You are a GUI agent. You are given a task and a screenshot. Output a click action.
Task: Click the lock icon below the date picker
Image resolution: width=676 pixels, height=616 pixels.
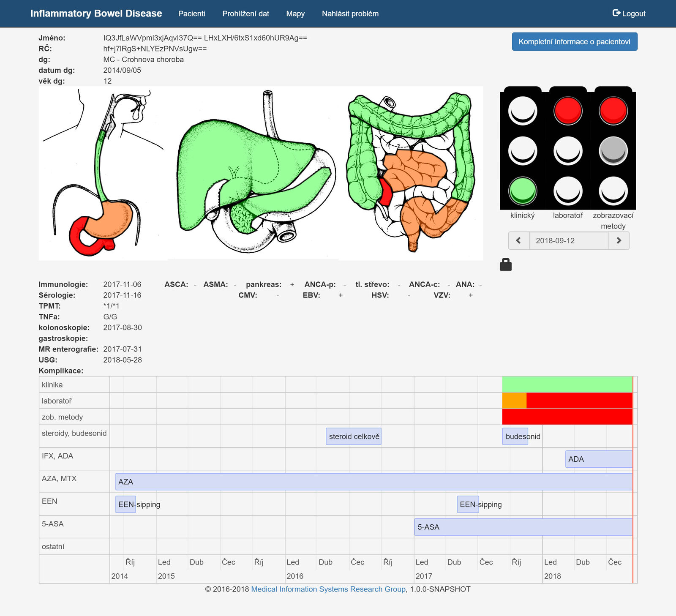pyautogui.click(x=505, y=264)
